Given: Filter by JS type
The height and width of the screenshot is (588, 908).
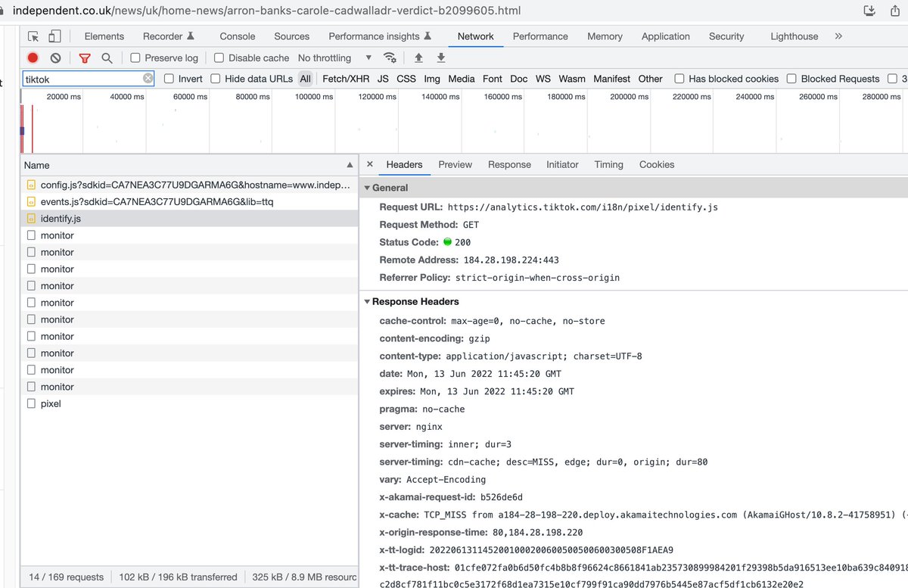Looking at the screenshot, I should (x=383, y=79).
